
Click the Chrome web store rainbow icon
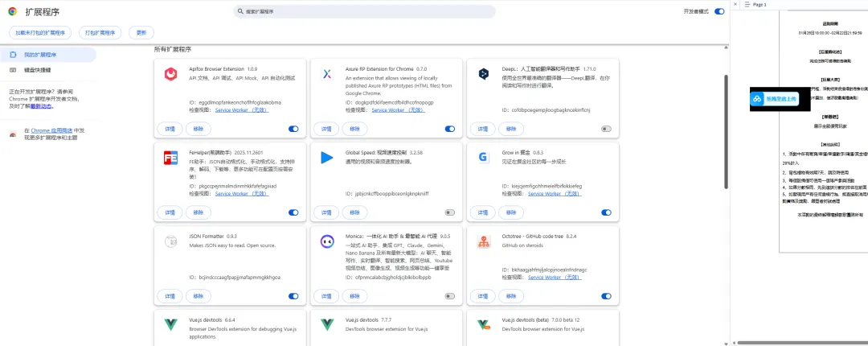coord(13,134)
